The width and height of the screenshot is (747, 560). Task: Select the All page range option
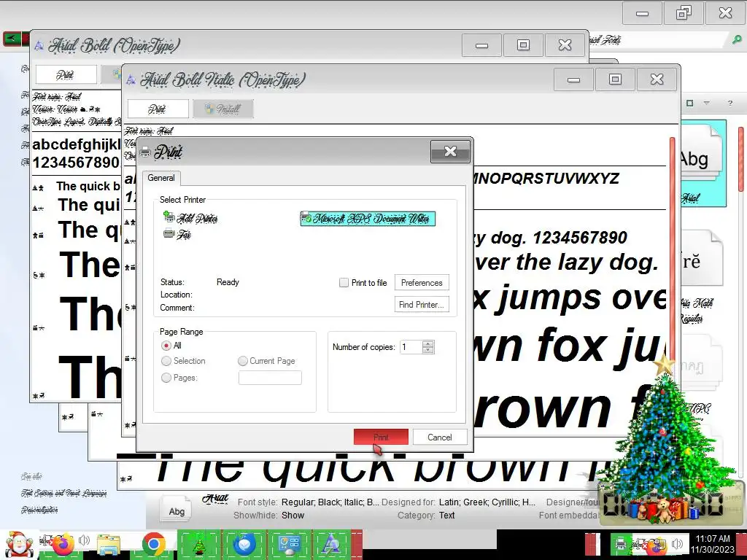pos(166,345)
